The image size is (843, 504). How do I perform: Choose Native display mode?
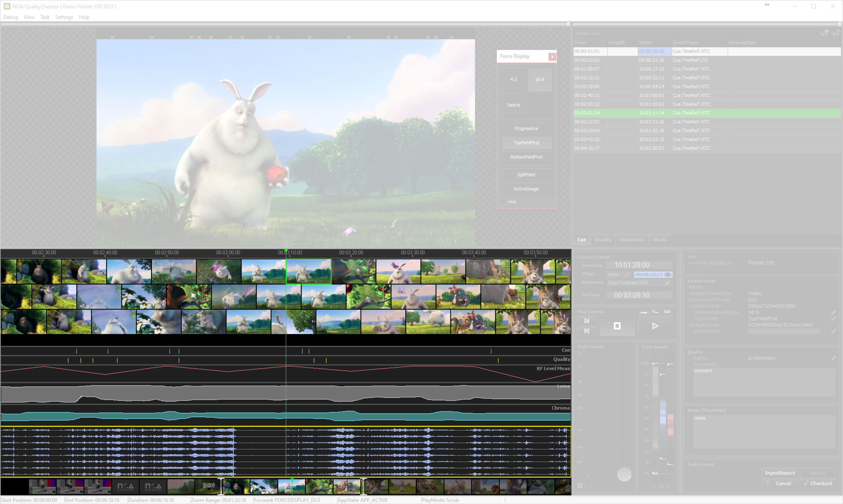(514, 105)
